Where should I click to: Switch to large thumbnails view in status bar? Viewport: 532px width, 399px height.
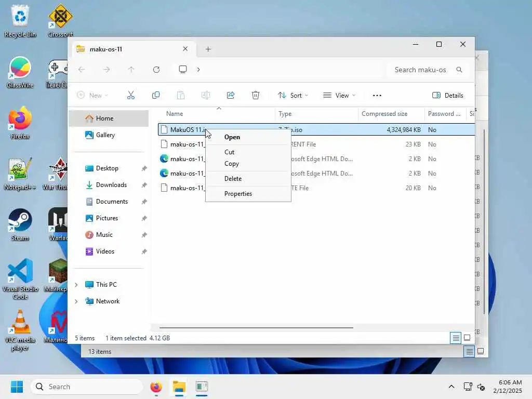coord(467,338)
